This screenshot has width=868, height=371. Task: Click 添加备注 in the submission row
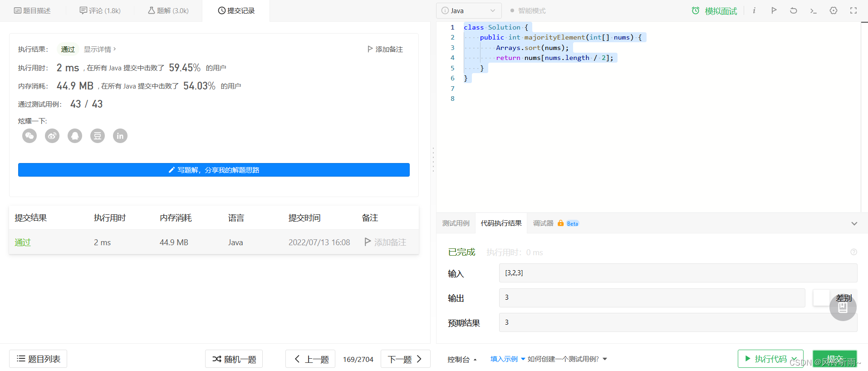tap(385, 242)
